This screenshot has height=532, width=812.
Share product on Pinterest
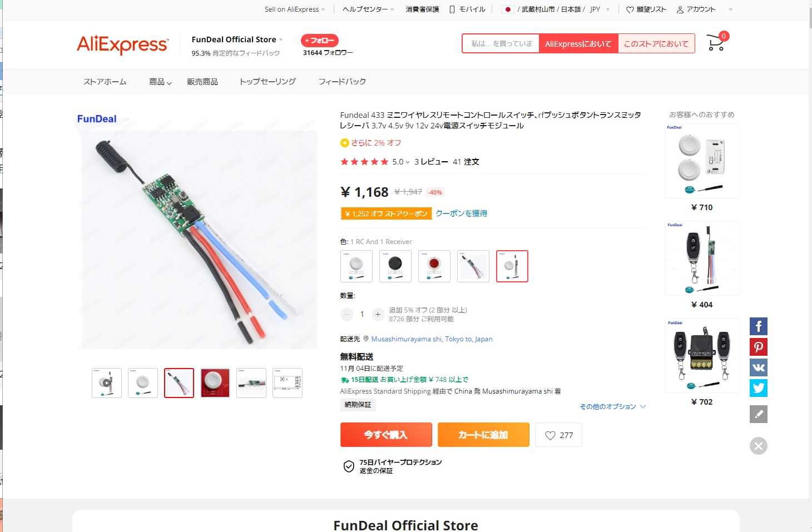point(759,347)
